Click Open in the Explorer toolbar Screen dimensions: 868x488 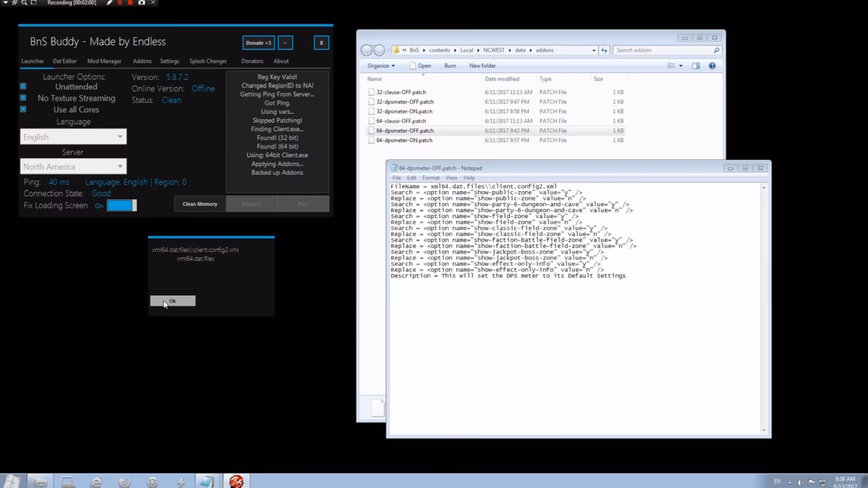(x=420, y=66)
